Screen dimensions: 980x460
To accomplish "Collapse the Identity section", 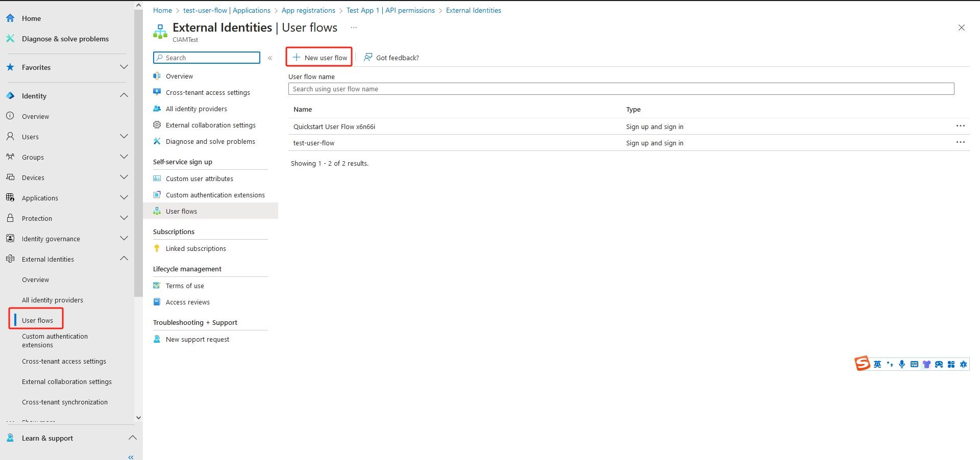I will tap(124, 95).
